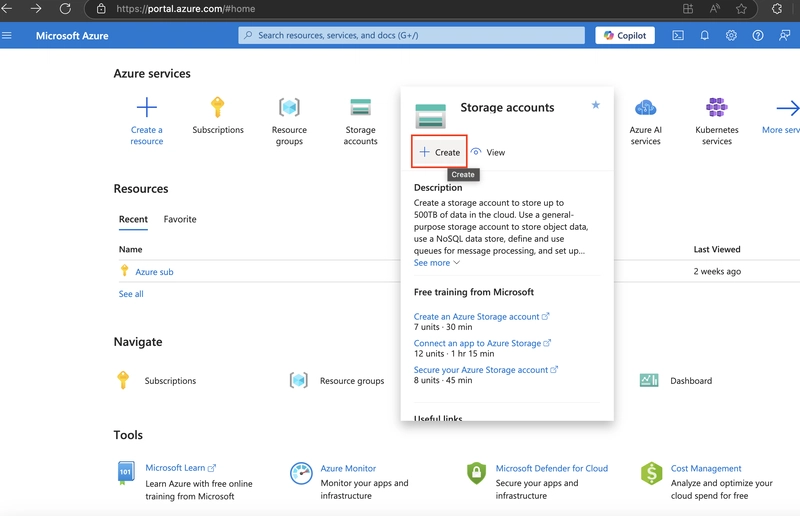
Task: Click the Azure Monitor gauge icon
Action: point(301,473)
